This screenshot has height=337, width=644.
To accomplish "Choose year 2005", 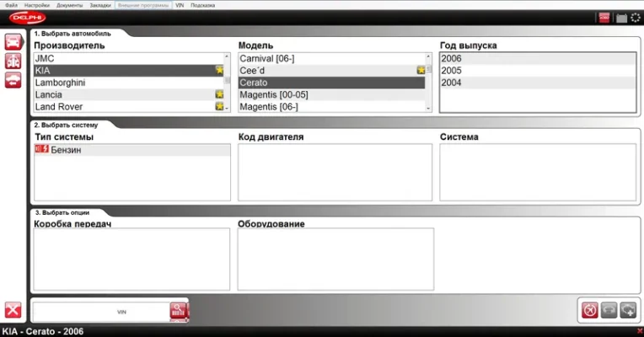I will tap(538, 70).
